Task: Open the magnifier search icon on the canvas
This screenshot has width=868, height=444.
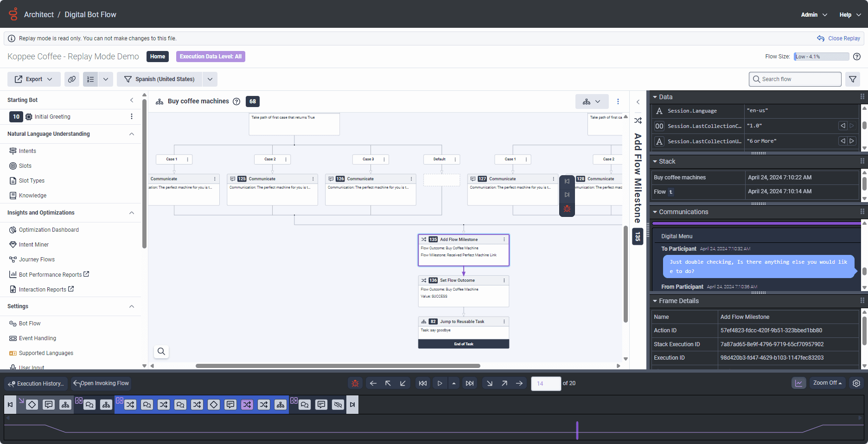Action: pos(161,351)
